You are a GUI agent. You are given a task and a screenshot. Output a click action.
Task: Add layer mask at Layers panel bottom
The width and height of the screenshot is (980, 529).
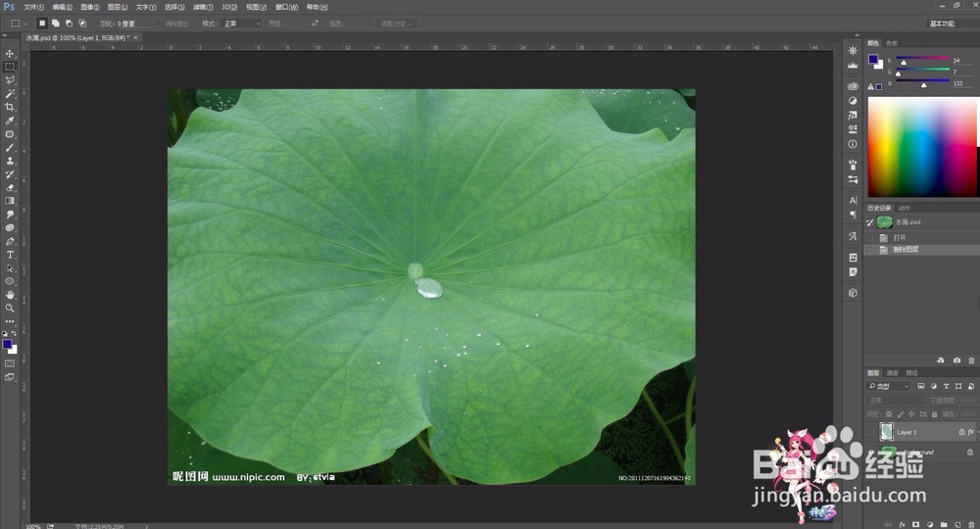(x=915, y=525)
